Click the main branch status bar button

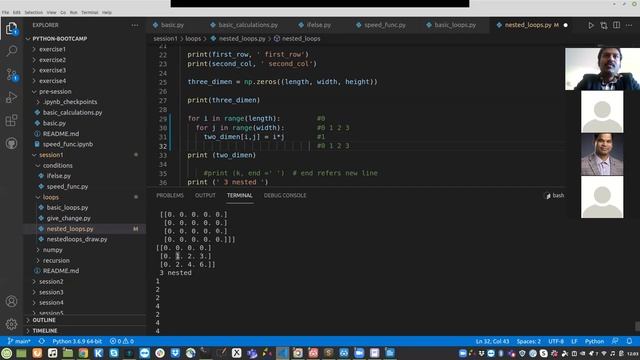coord(19,341)
